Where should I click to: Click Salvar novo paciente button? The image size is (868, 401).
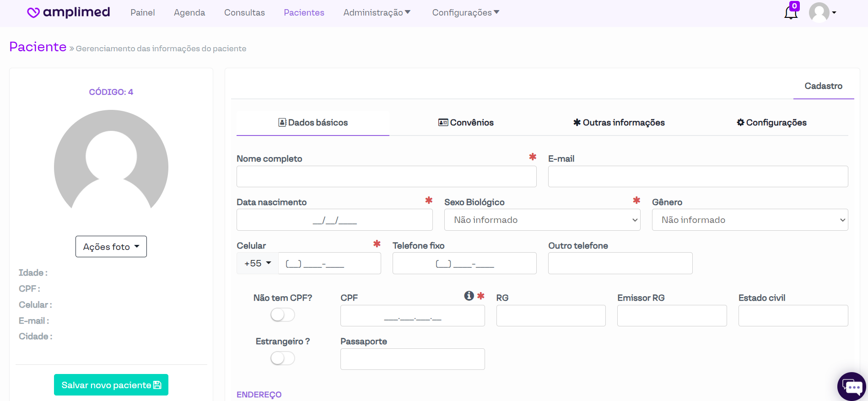click(111, 385)
